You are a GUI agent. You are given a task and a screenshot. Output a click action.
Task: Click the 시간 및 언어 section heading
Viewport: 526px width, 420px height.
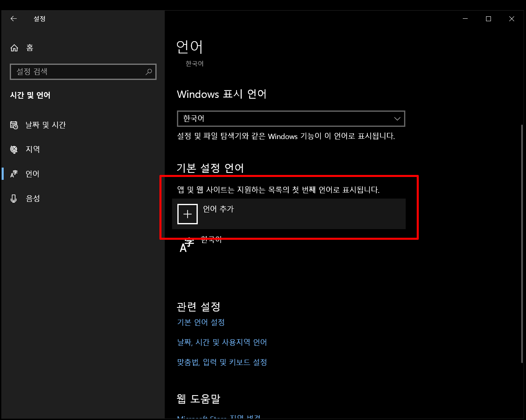tap(30, 95)
